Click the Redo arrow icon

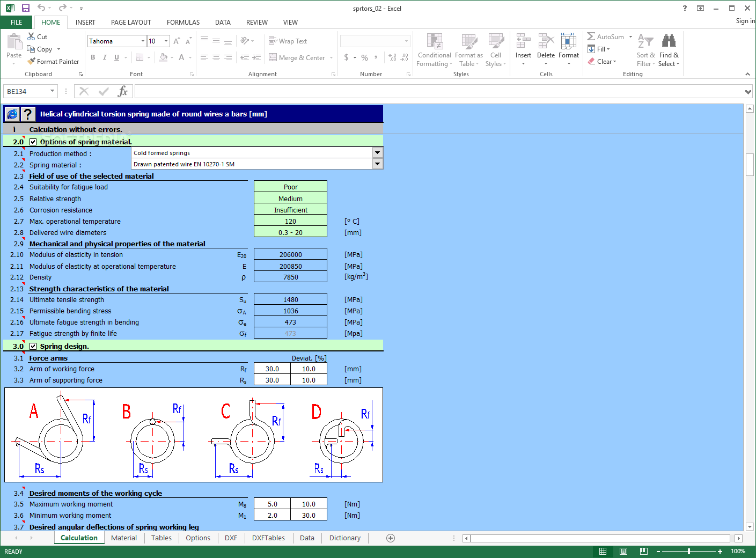62,8
